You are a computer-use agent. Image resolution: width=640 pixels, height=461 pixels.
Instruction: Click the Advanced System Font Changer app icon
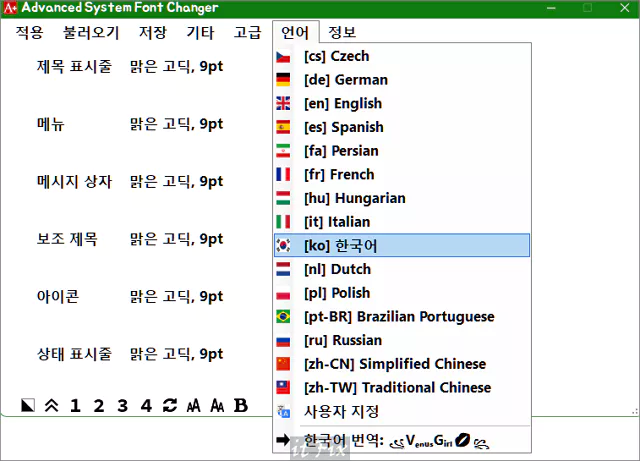pyautogui.click(x=10, y=7)
